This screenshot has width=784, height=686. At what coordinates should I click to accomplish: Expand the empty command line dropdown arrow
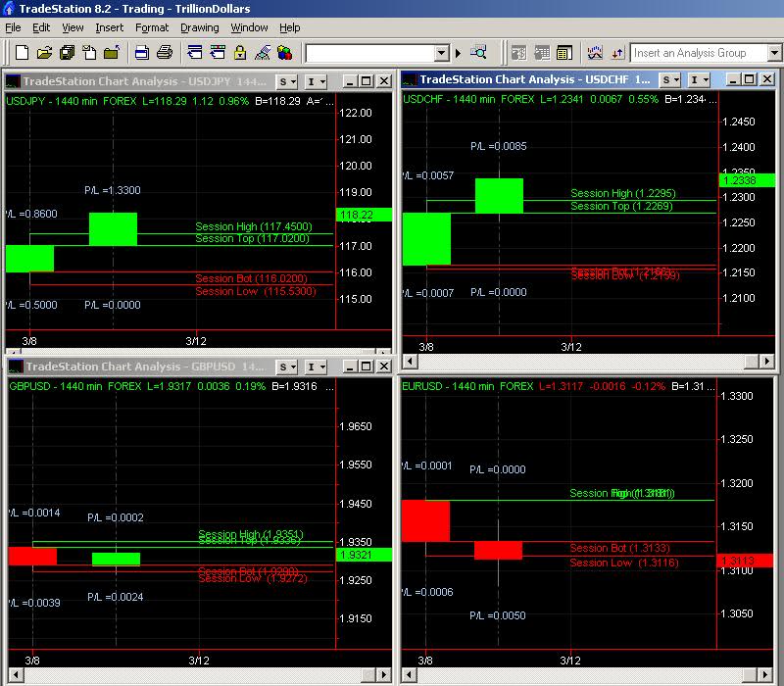pyautogui.click(x=442, y=53)
